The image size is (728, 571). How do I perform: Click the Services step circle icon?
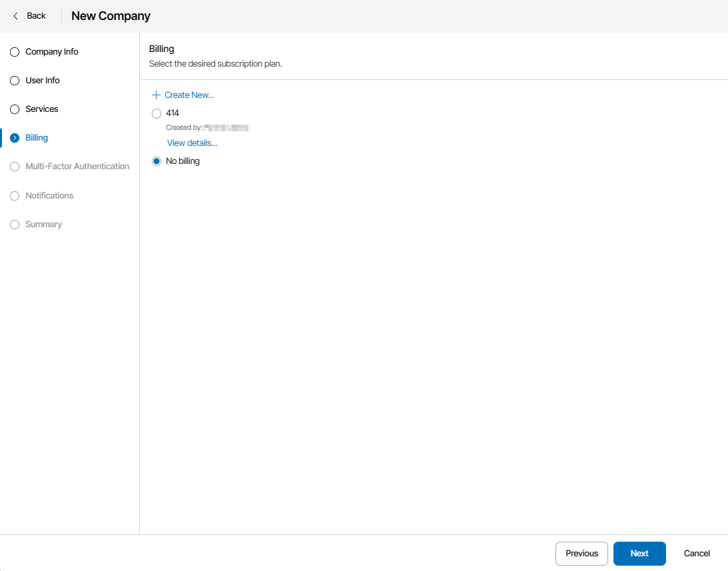tap(15, 109)
